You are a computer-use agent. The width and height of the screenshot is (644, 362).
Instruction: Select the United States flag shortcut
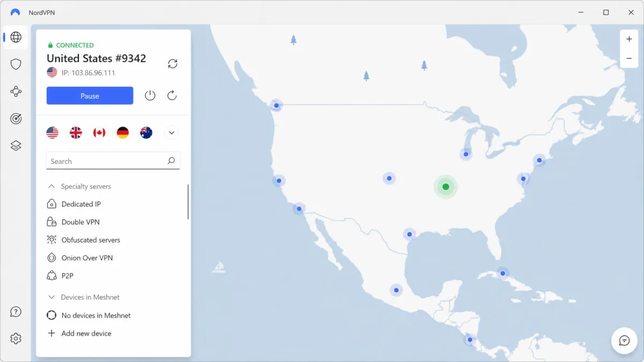pos(53,132)
